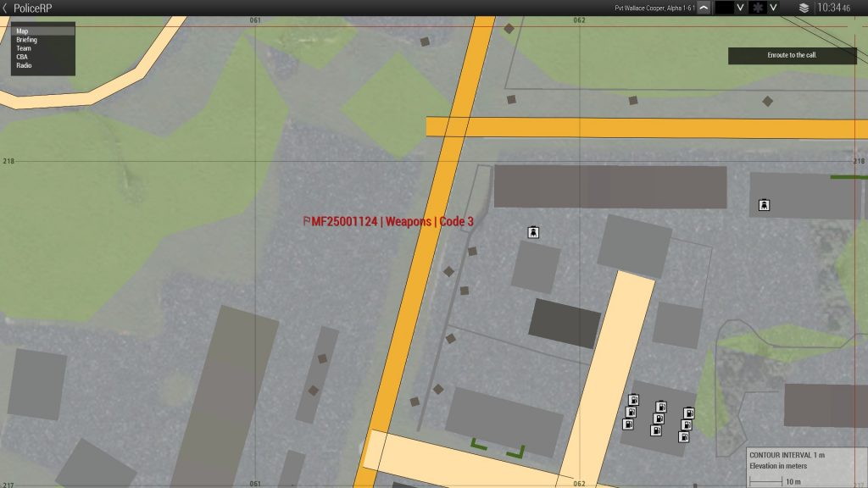Open the first marker color dropdown arrow
868x488 pixels.
click(740, 8)
